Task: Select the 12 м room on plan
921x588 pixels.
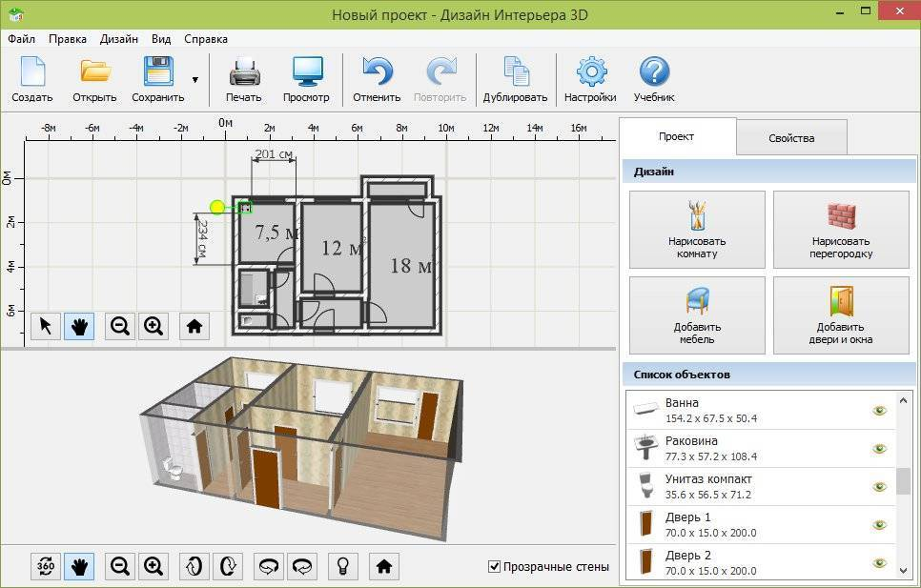Action: 333,247
